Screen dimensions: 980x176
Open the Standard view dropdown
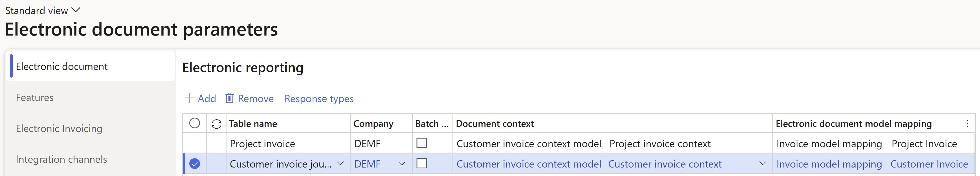[42, 10]
